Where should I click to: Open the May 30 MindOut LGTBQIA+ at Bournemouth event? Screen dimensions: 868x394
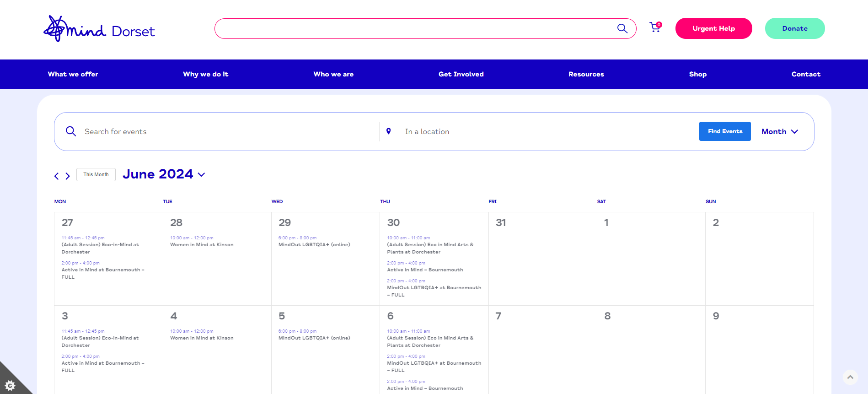pos(434,291)
